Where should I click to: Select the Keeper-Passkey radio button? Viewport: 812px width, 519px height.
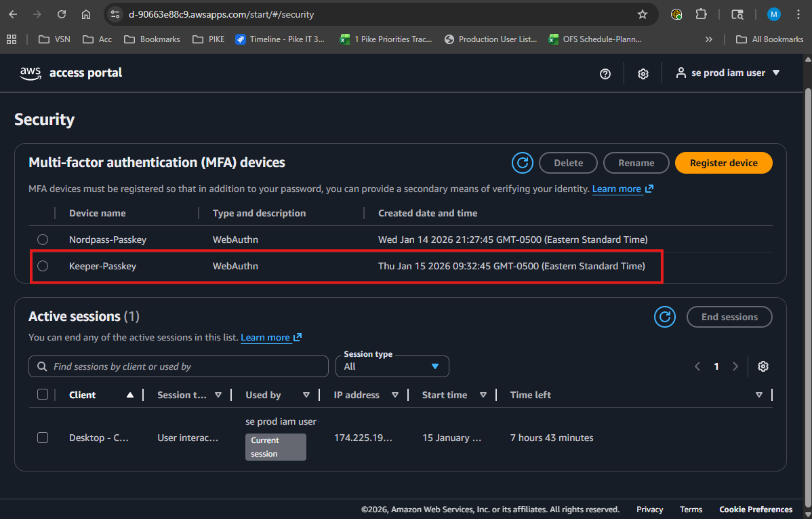tap(43, 266)
